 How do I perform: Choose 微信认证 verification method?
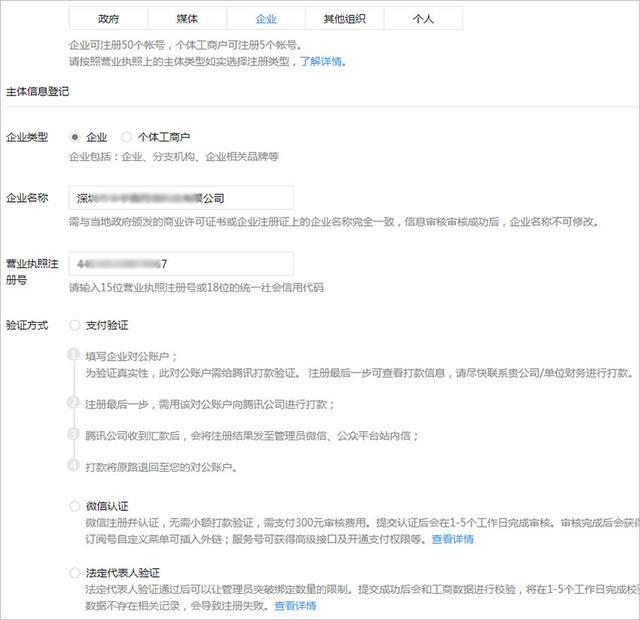75,506
